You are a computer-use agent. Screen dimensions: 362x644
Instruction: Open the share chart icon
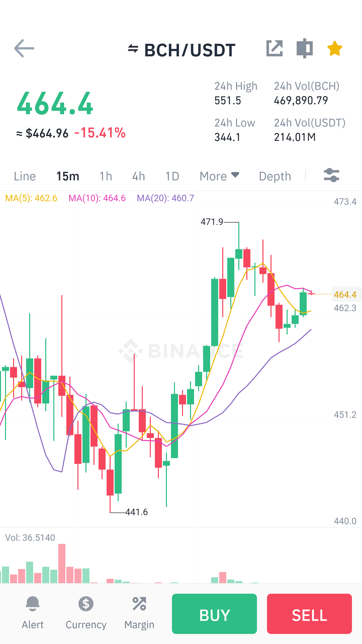(275, 48)
